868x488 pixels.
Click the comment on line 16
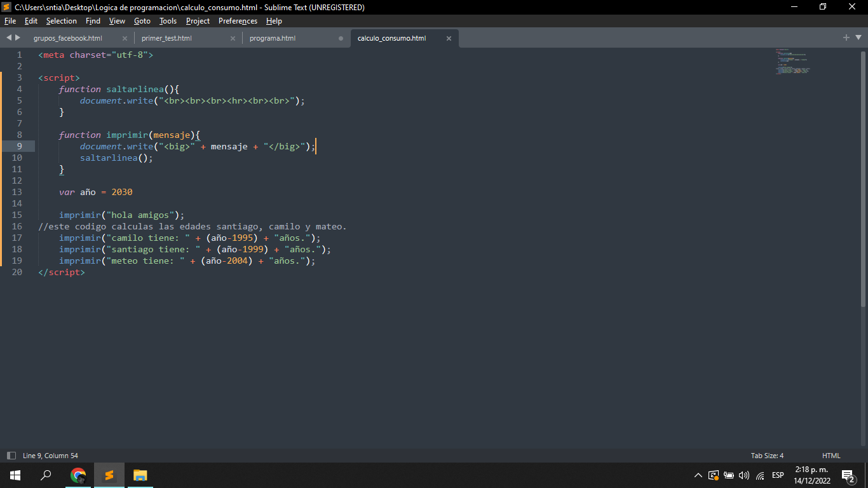click(x=193, y=226)
